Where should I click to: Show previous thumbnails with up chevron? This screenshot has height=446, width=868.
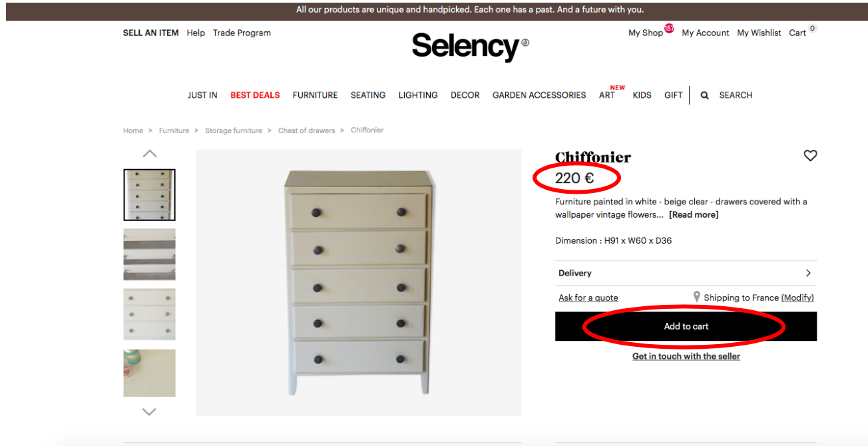tap(150, 154)
